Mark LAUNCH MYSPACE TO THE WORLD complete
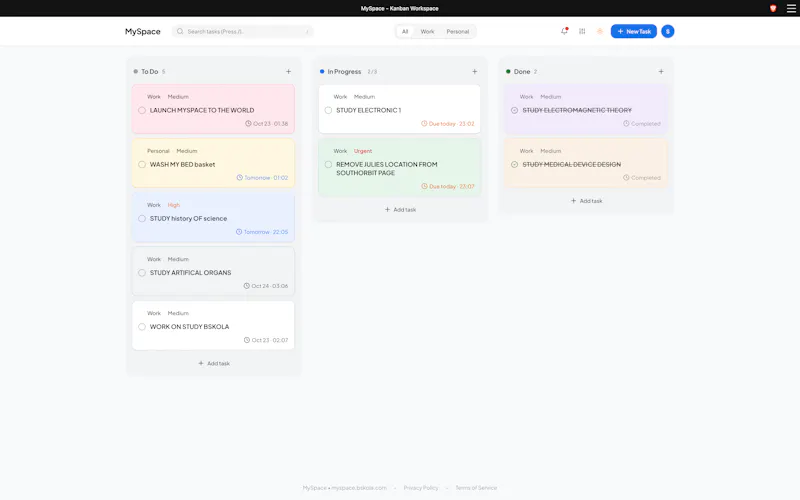 [142, 110]
